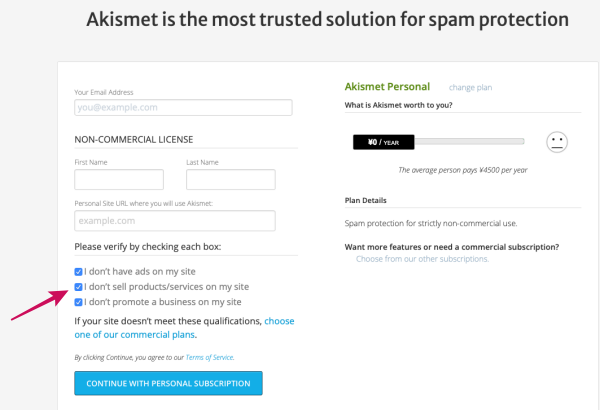600x410 pixels.
Task: Focus the email address input field
Action: pos(183,108)
